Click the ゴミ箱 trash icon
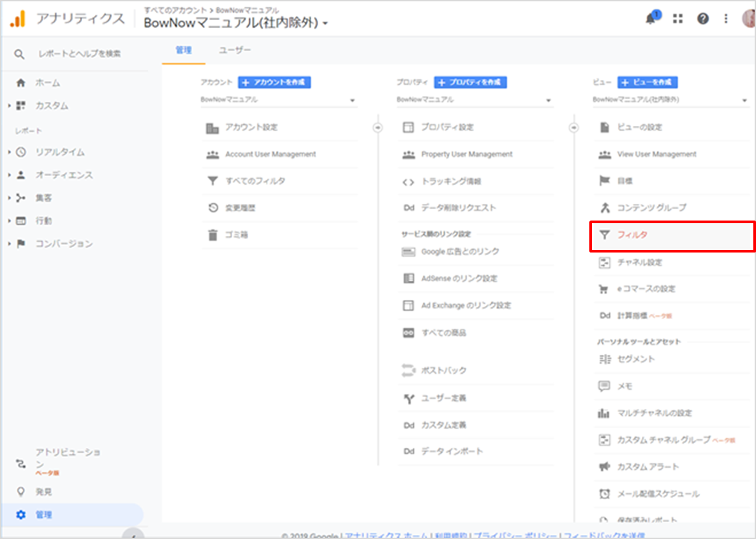 point(213,235)
